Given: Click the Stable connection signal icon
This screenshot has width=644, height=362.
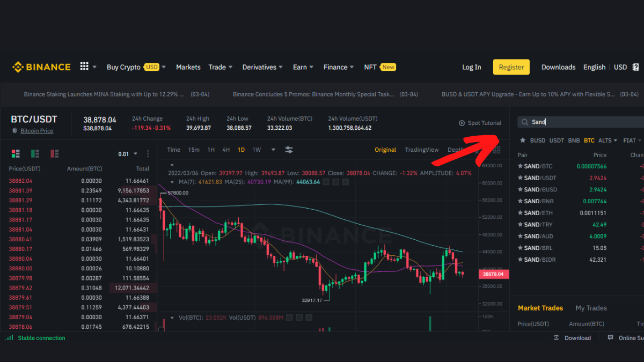Looking at the screenshot, I should 9,338.
